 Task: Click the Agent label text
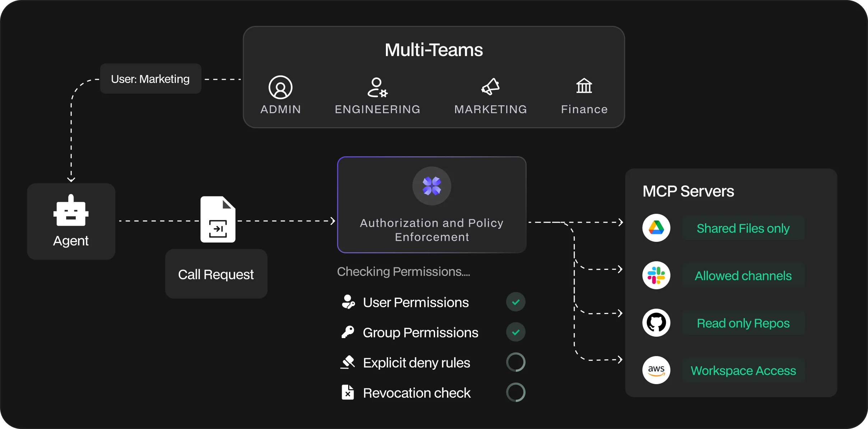click(x=71, y=241)
